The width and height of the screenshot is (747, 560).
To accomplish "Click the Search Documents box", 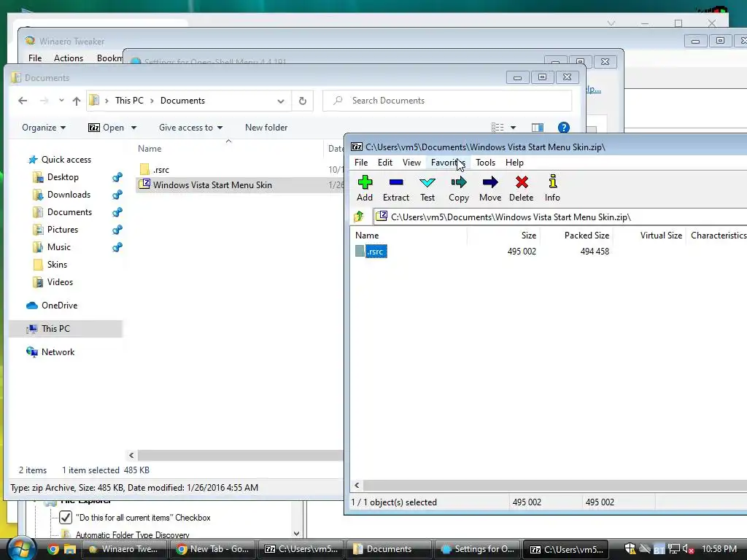I will tap(447, 101).
